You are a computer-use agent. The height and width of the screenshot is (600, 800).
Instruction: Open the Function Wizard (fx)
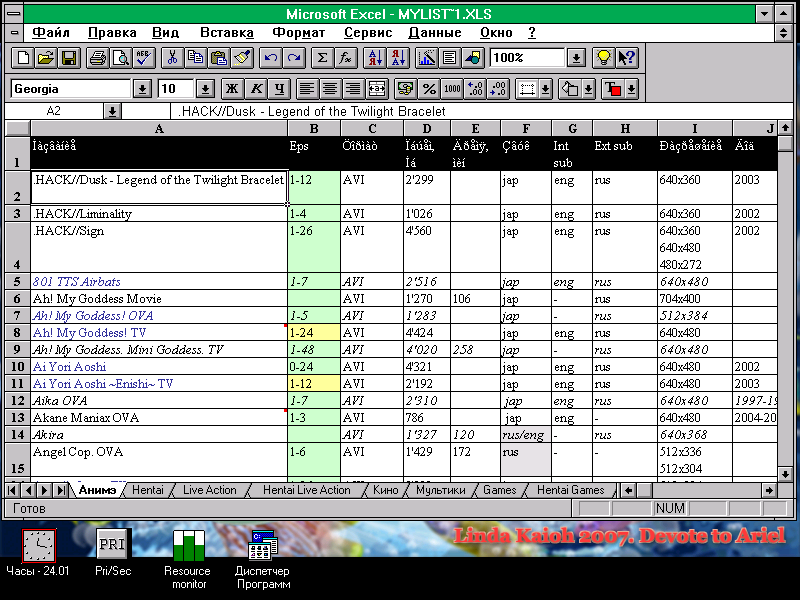345,58
